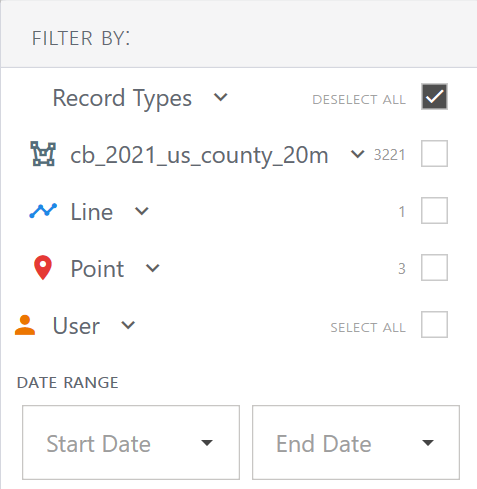Enable the cb_2021_us_county_20m checkbox

tap(434, 154)
